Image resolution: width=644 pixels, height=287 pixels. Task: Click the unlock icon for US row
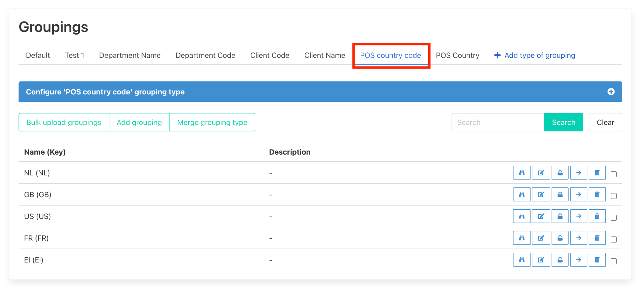click(x=560, y=216)
